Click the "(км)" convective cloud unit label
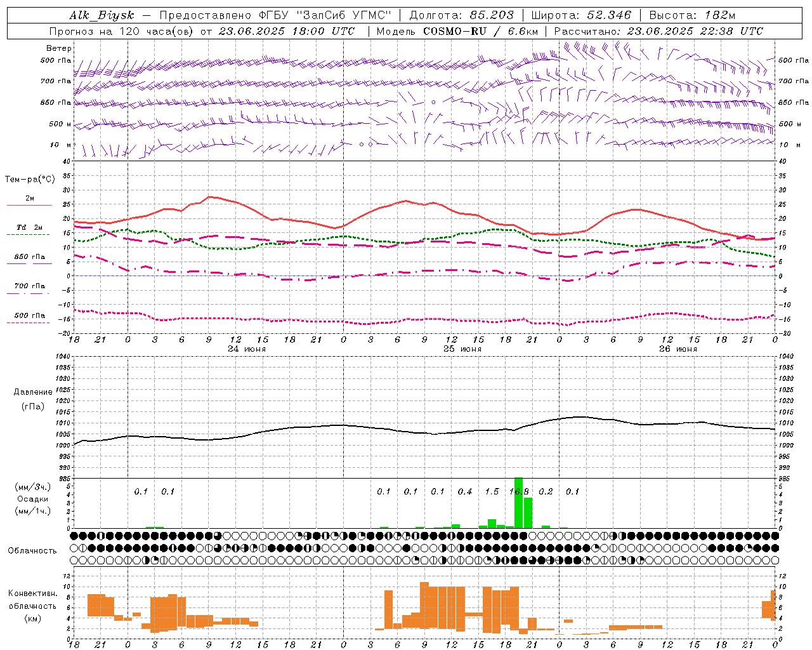The width and height of the screenshot is (812, 650). click(x=33, y=618)
